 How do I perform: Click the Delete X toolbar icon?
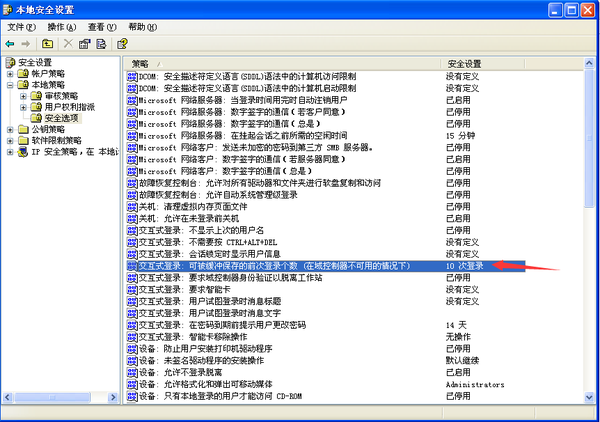(68, 44)
